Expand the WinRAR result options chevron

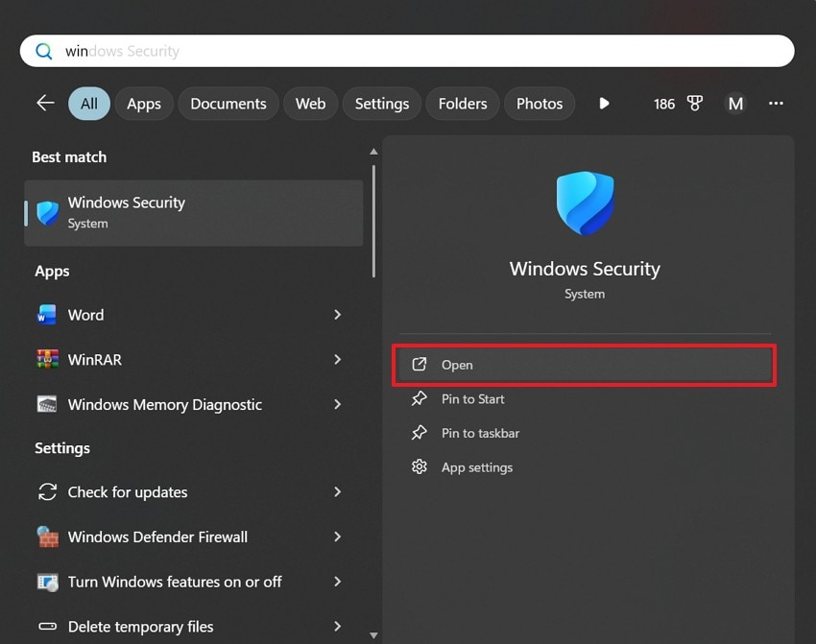(x=337, y=359)
